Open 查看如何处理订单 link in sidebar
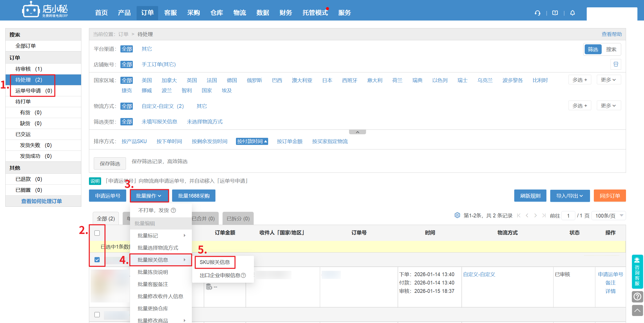The image size is (644, 323). (42, 201)
